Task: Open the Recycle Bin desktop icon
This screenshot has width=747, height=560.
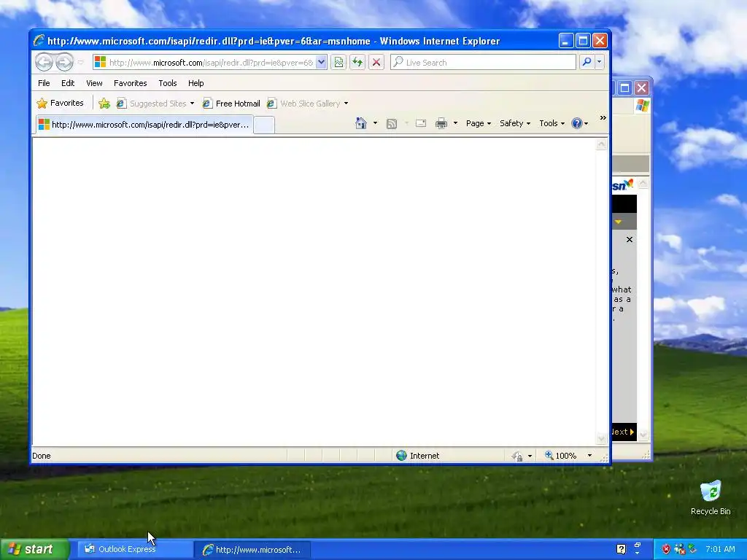Action: (711, 497)
